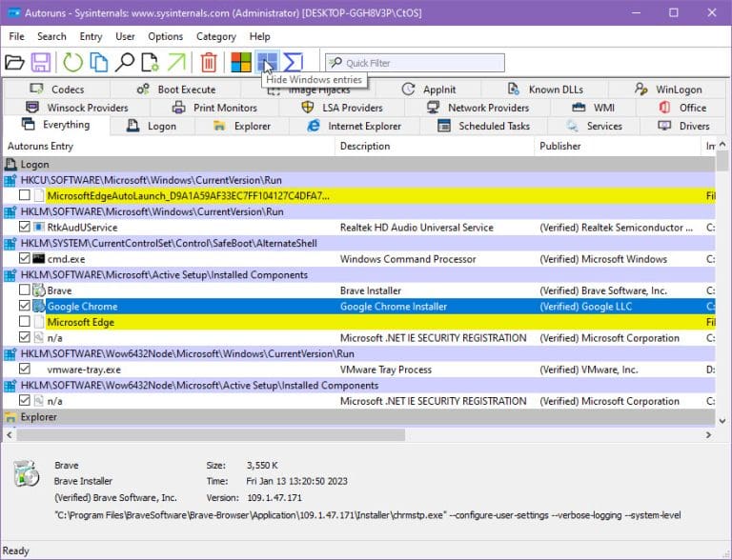The width and height of the screenshot is (732, 560).
Task: Select the HKLM SafeBoot AlternateShell key row
Action: [x=359, y=243]
